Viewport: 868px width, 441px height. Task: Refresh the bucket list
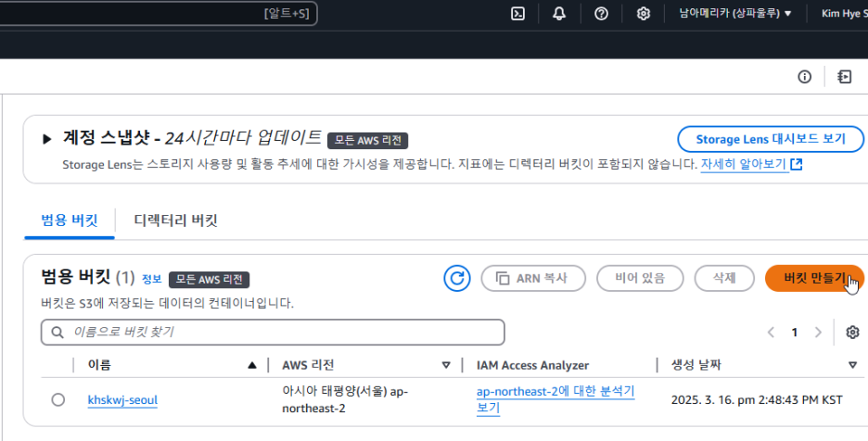click(456, 278)
